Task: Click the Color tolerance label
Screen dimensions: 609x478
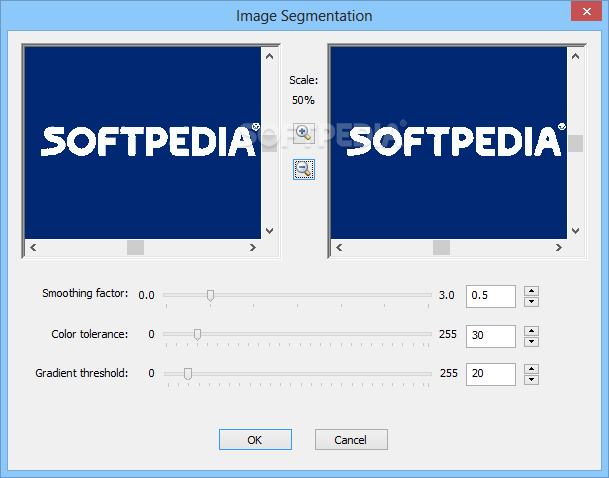Action: coord(90,334)
